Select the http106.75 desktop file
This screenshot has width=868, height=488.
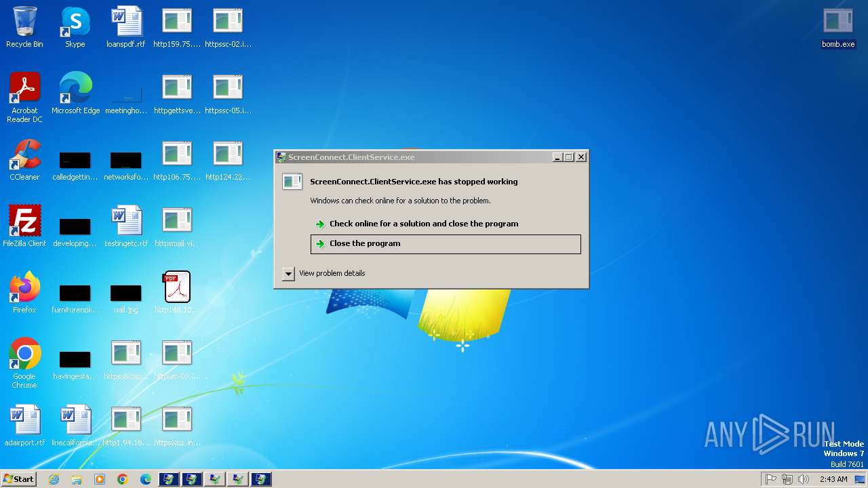[x=177, y=160]
